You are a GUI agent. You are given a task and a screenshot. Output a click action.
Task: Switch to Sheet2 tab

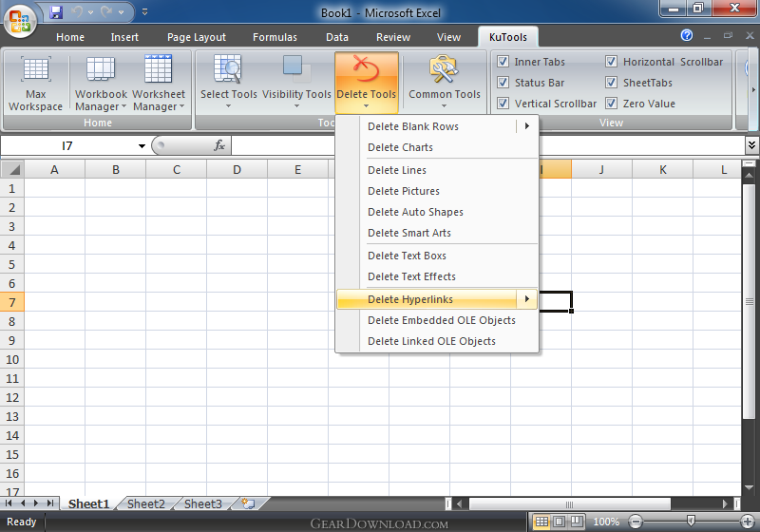click(146, 503)
